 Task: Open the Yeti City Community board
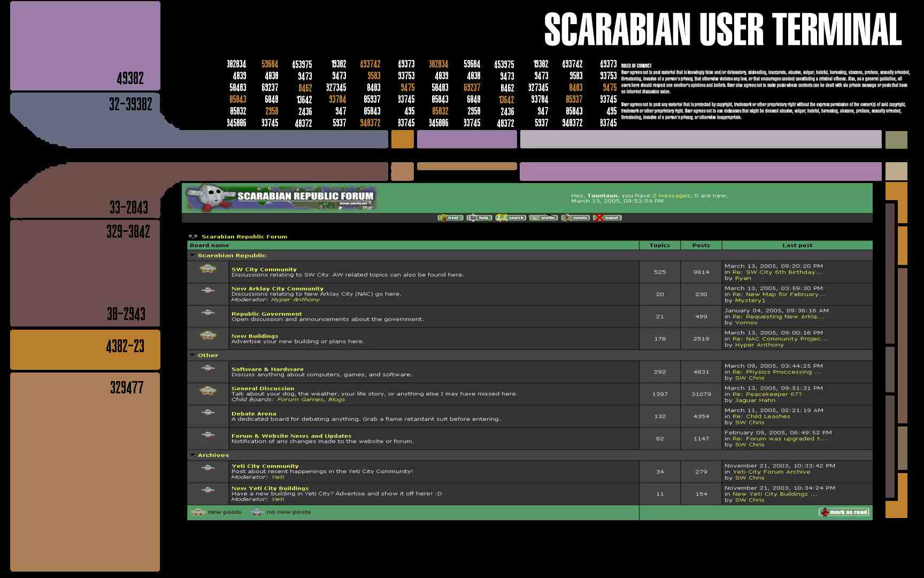(265, 466)
